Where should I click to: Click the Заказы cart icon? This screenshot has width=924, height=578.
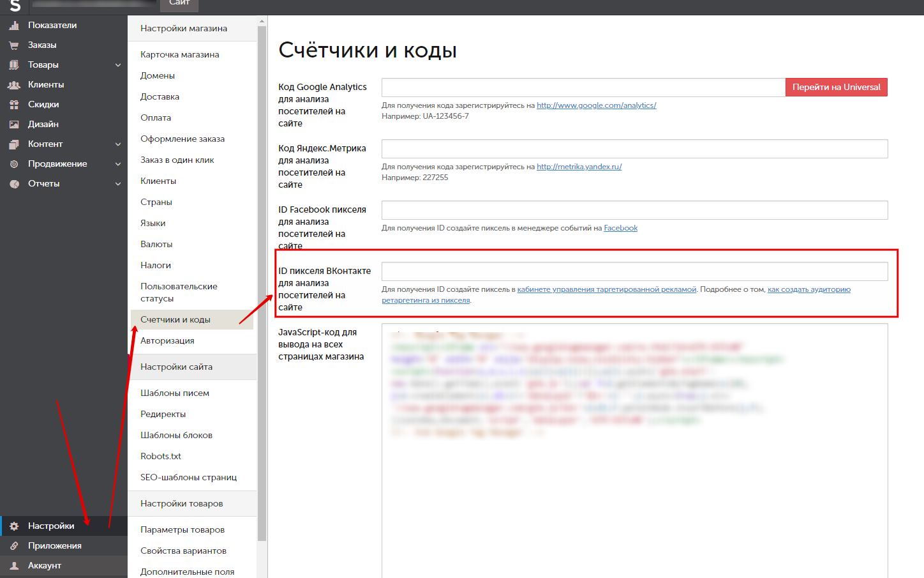point(14,45)
